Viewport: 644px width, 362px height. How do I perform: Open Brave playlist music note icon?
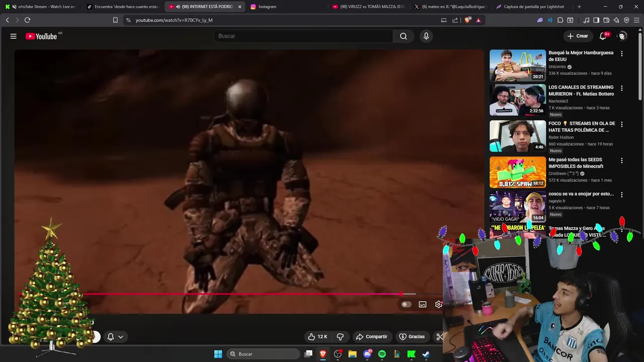tap(586, 20)
